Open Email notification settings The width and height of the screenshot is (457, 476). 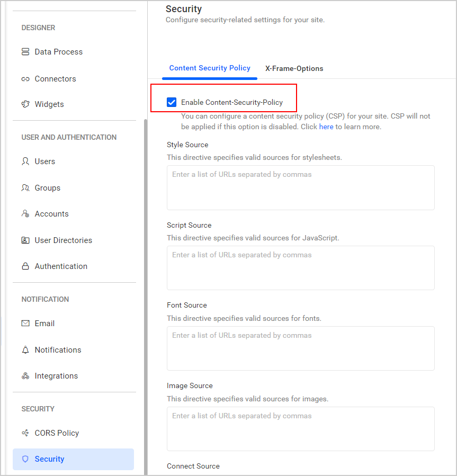click(x=44, y=323)
